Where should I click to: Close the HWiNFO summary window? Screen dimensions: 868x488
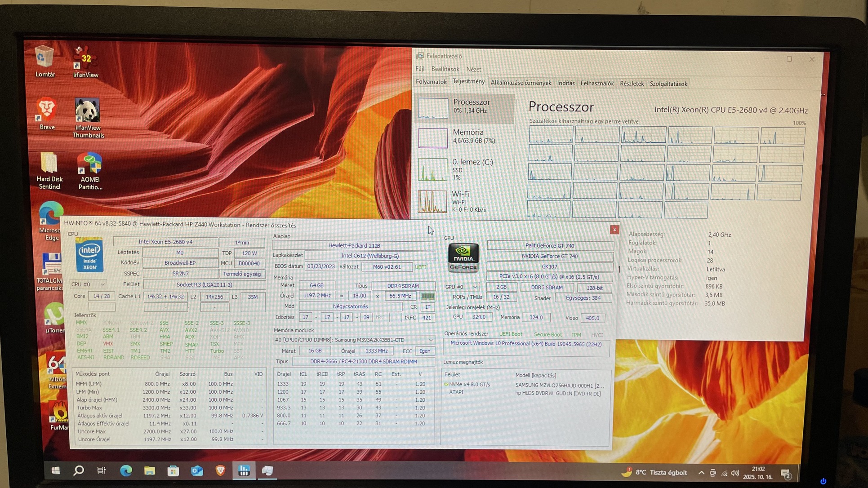coord(614,230)
